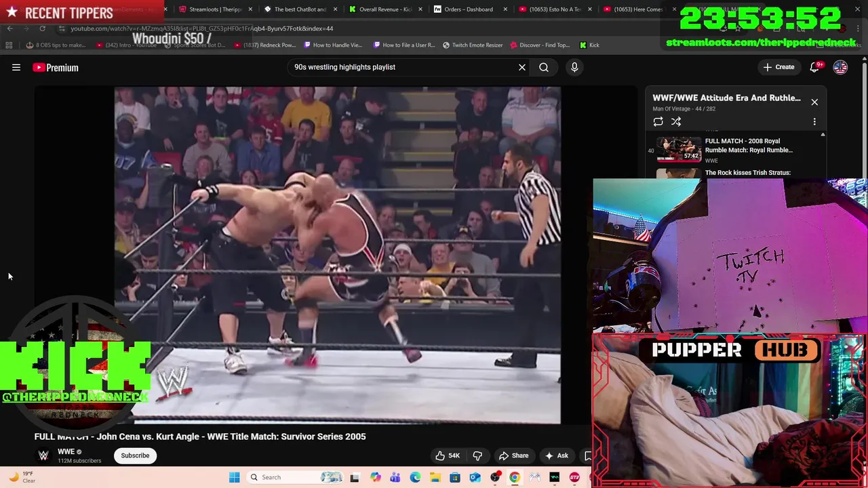Open the browser apps grid shortcut
The image size is (868, 488).
click(9, 45)
